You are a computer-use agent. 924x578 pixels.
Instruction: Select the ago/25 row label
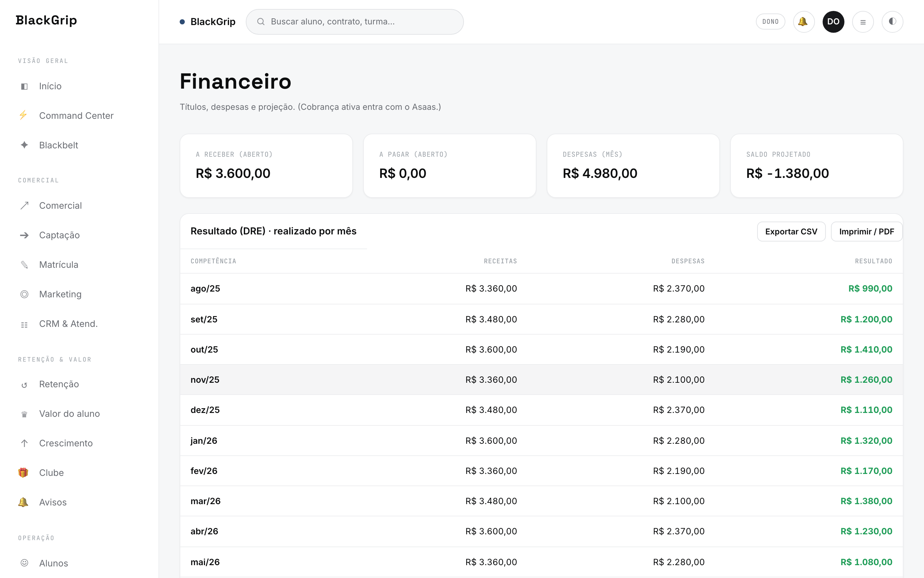[205, 289]
